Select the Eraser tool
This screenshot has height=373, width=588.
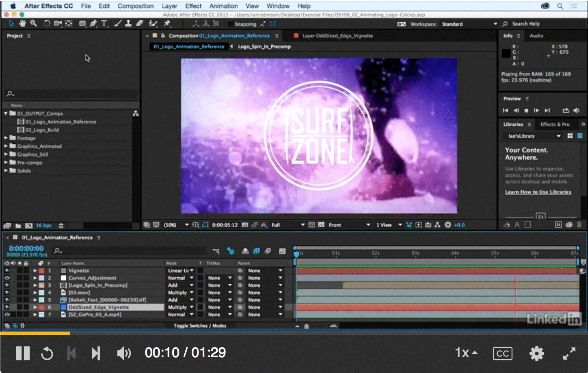click(x=140, y=24)
